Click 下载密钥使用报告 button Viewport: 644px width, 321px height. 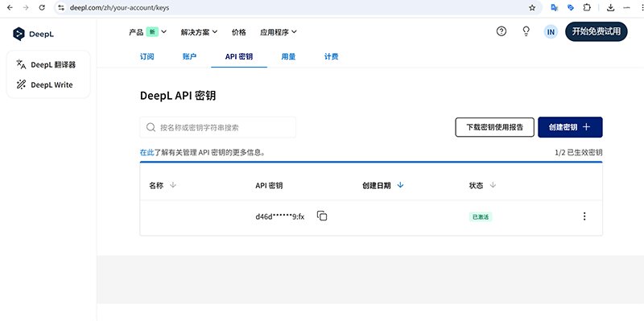[x=495, y=127]
